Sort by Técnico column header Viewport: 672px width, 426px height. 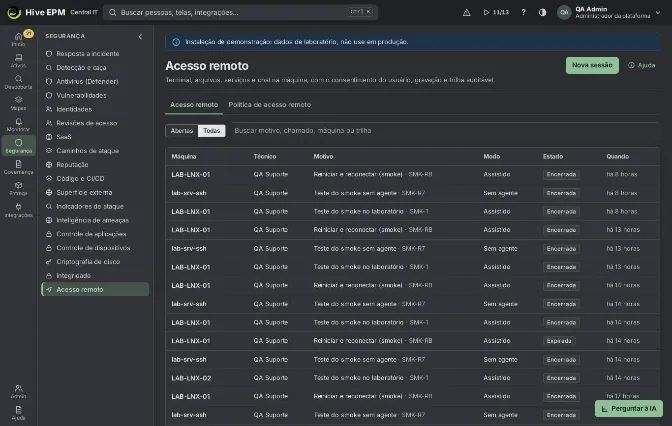click(265, 156)
